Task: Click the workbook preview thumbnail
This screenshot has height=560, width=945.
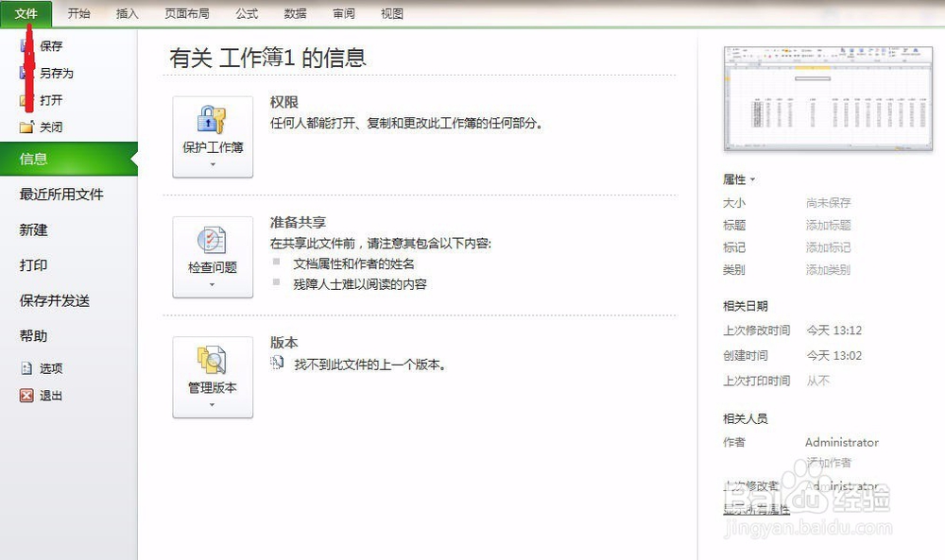Action: click(829, 97)
